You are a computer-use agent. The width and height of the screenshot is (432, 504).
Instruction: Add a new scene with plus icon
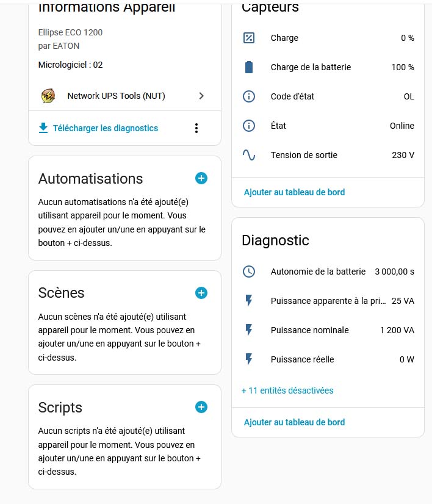pos(201,293)
